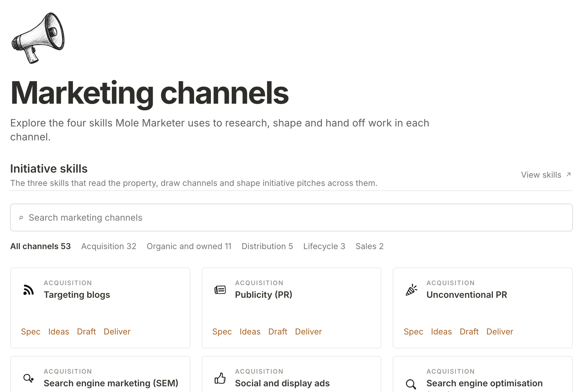Image resolution: width=583 pixels, height=392 pixels.
Task: Open Draft for Targeting blogs
Action: point(86,332)
